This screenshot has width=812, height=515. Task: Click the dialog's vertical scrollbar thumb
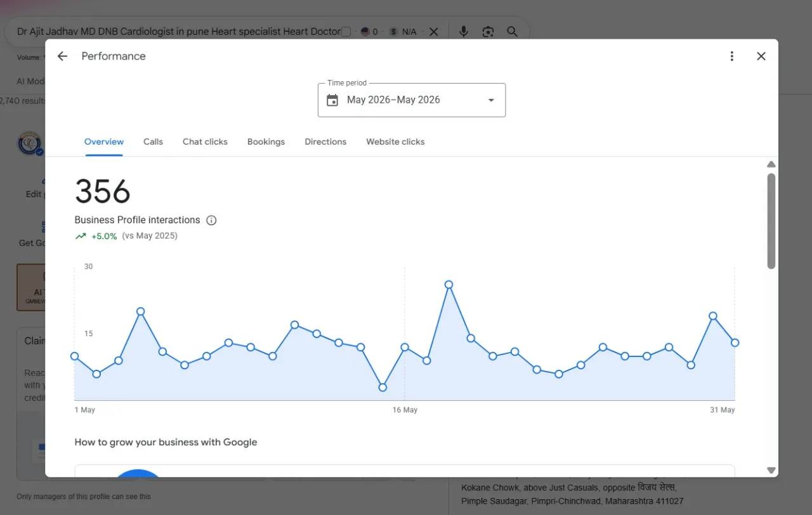(771, 221)
